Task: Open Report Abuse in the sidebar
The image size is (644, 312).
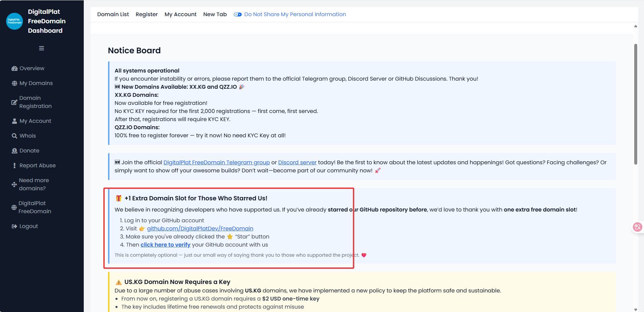Action: [x=37, y=166]
